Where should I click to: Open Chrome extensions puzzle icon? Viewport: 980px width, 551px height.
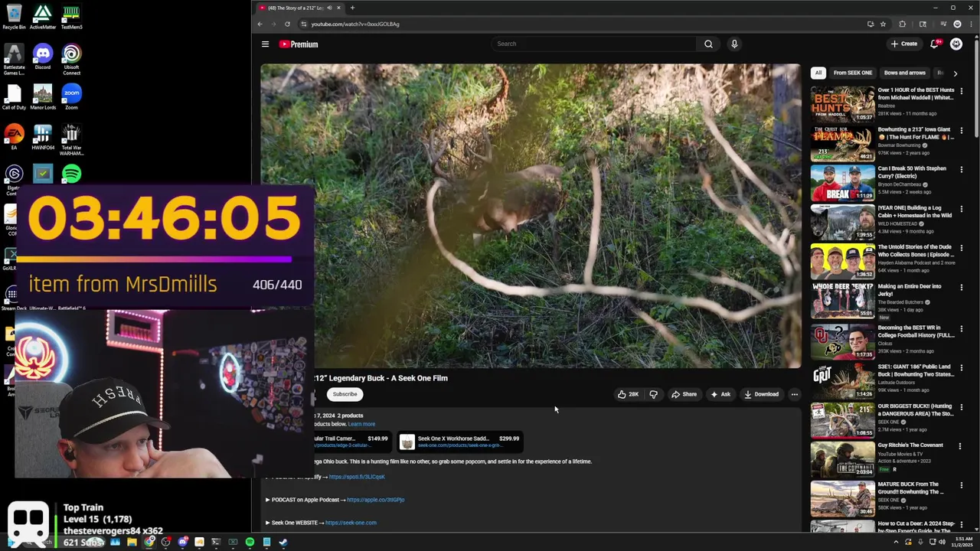click(902, 24)
